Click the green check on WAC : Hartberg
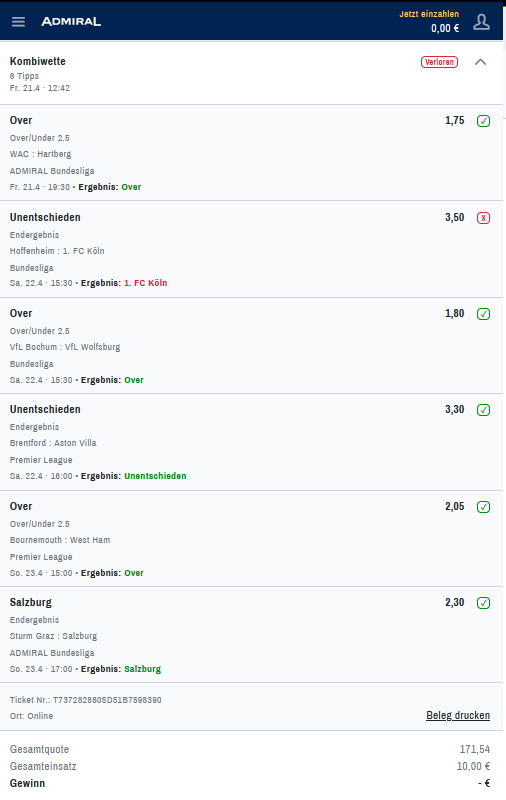506x800 pixels. 484,121
